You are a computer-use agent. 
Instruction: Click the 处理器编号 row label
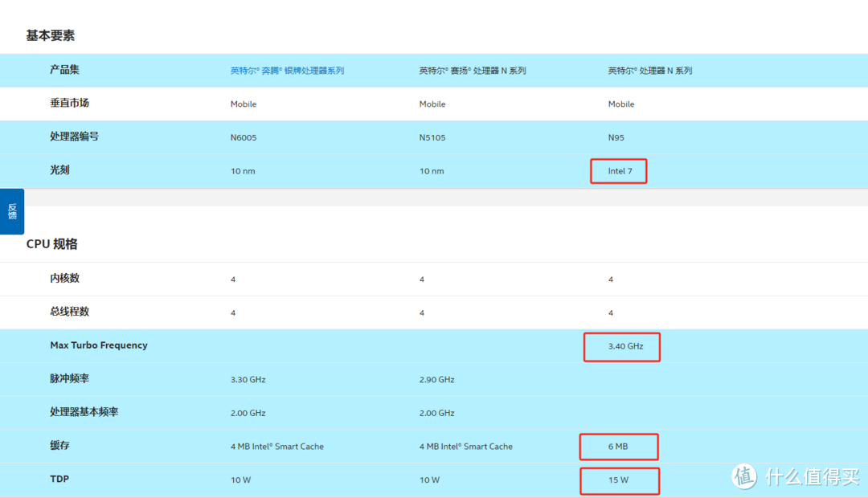74,137
